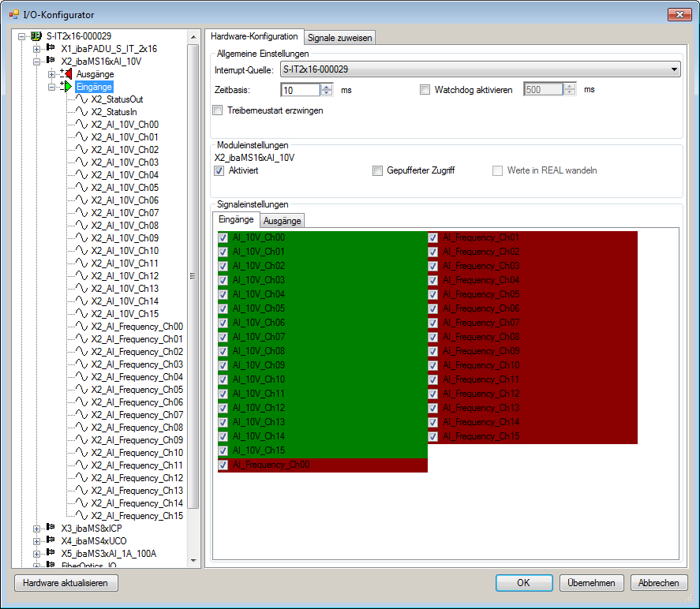
Task: Enable the Watchdog aktivieren checkbox
Action: tap(425, 90)
